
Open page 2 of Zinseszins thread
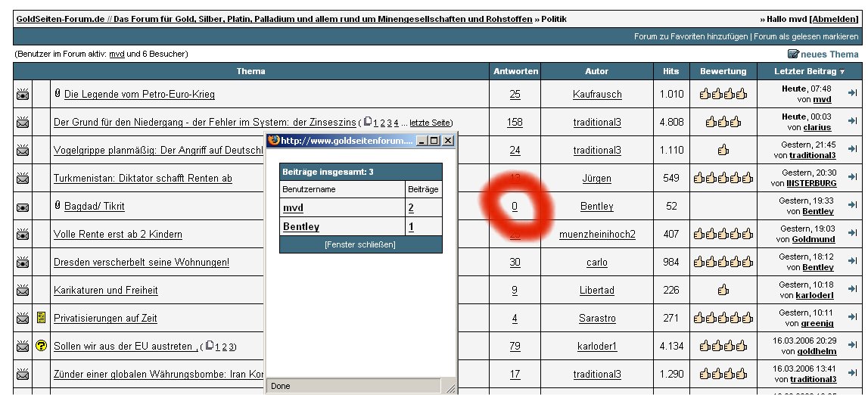[382, 123]
